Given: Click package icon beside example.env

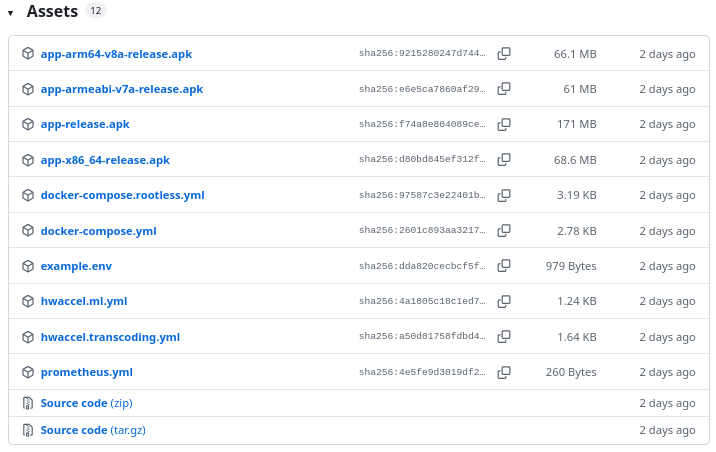Looking at the screenshot, I should point(28,266).
